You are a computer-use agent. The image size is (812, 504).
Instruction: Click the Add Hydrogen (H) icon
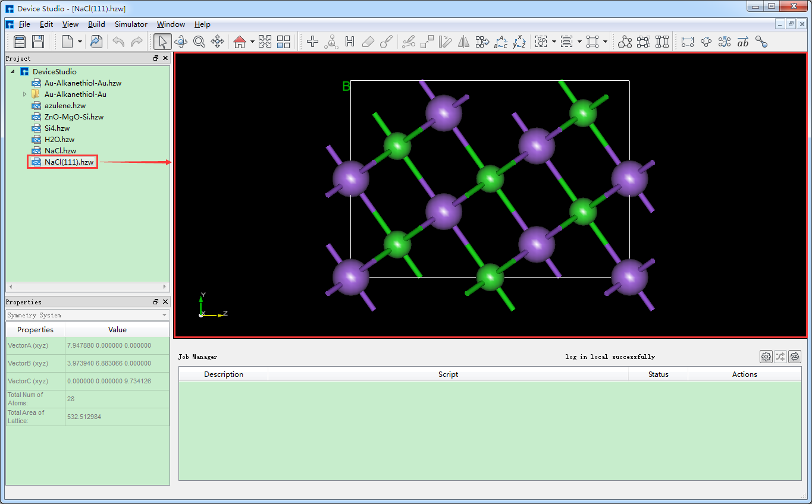tap(350, 42)
